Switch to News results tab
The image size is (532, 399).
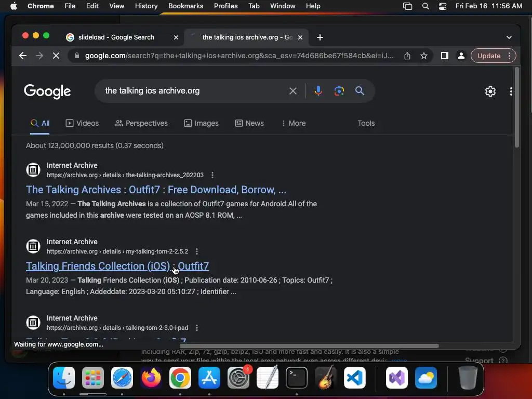[249, 123]
